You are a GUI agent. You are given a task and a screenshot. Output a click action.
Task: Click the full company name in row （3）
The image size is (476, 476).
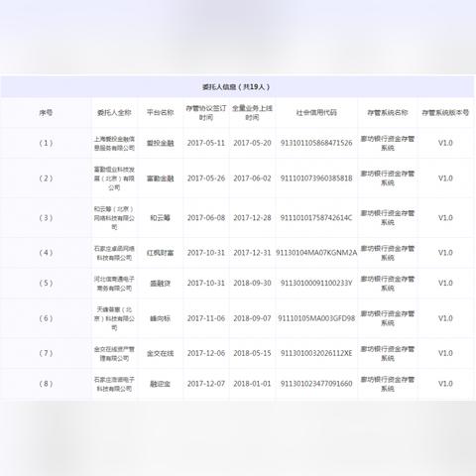[x=114, y=218]
